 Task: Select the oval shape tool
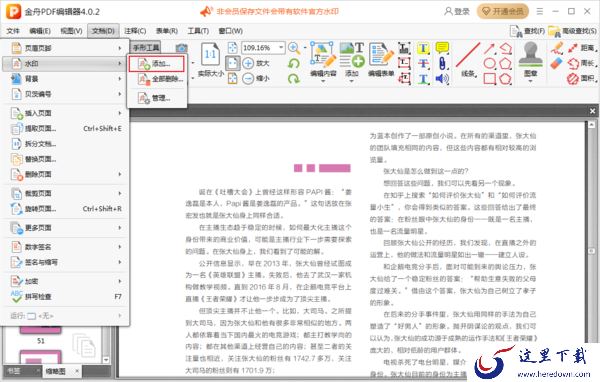click(489, 64)
